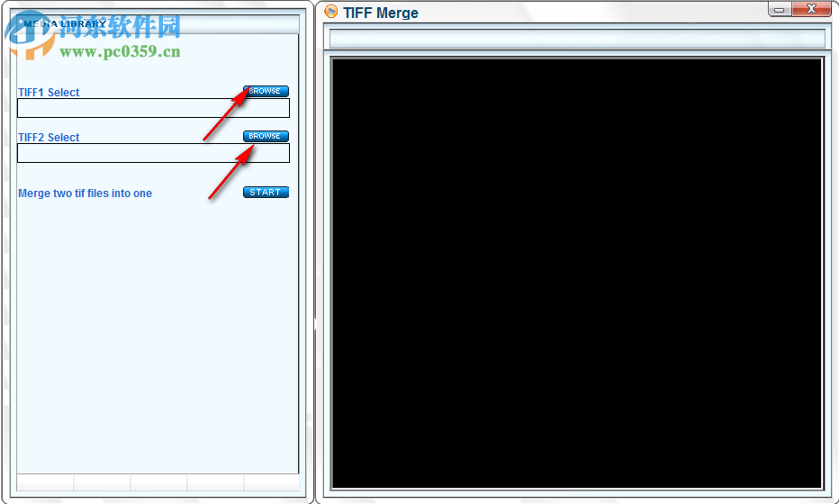Select the MEDIA LIBRARY panel header

coord(158,24)
